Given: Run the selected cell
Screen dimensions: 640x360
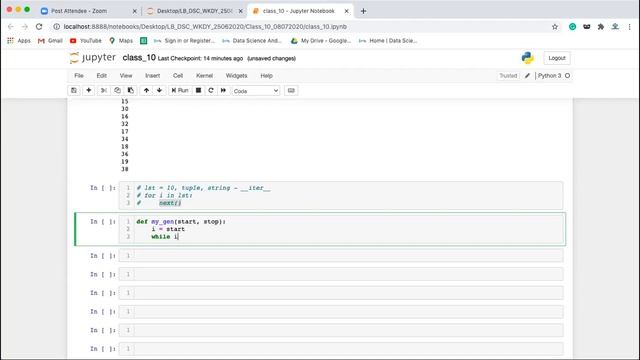Looking at the screenshot, I should point(180,91).
